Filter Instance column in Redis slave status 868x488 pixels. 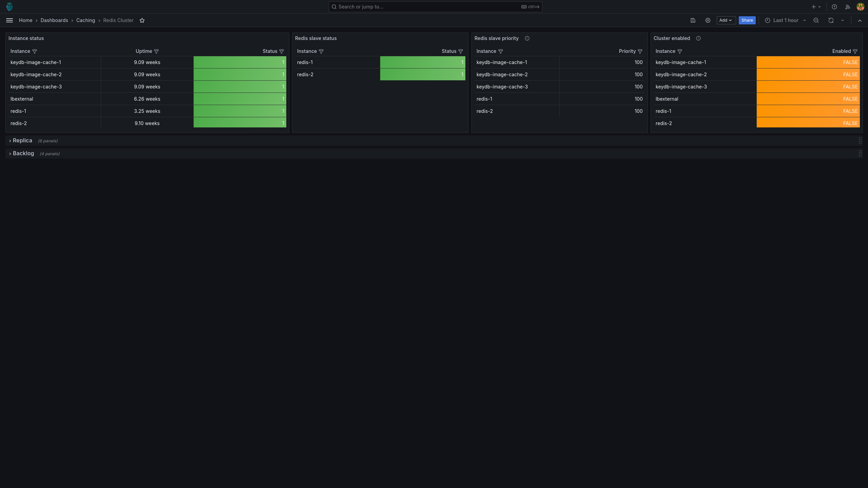(321, 51)
